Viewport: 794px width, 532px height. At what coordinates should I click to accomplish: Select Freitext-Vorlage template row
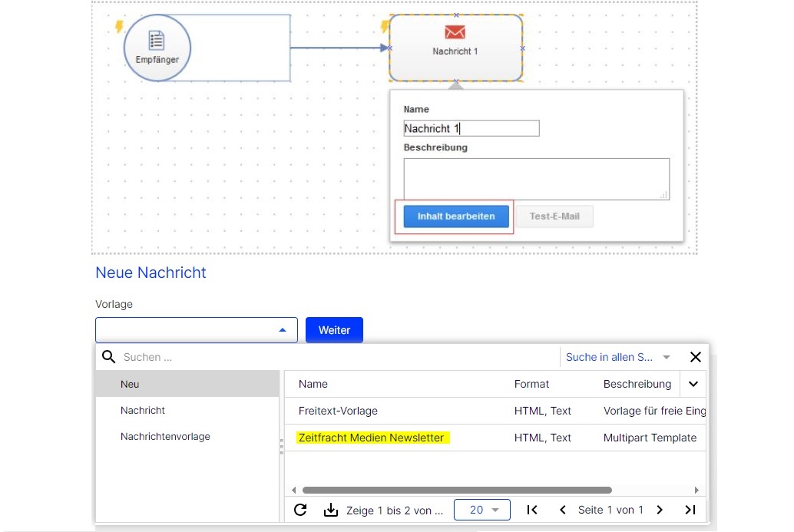(x=495, y=411)
